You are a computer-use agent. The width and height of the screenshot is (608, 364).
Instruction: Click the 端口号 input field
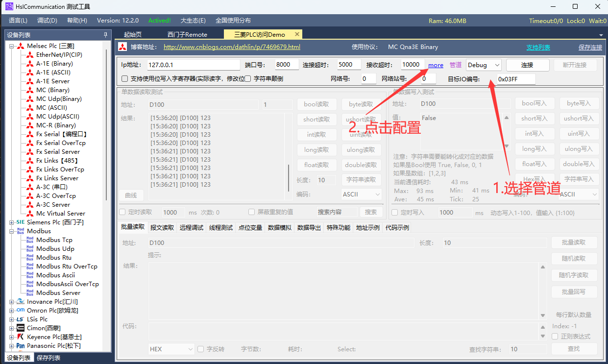(x=287, y=65)
